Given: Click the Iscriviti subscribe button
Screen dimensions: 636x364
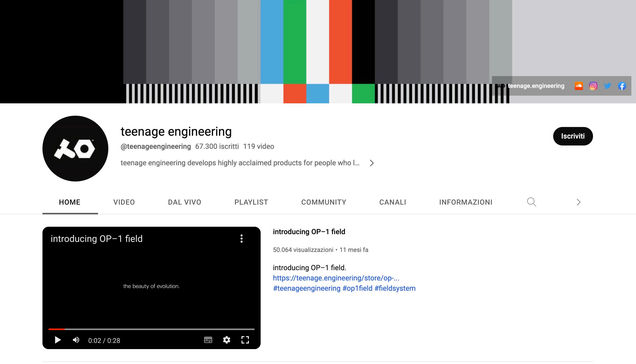Looking at the screenshot, I should pos(573,136).
